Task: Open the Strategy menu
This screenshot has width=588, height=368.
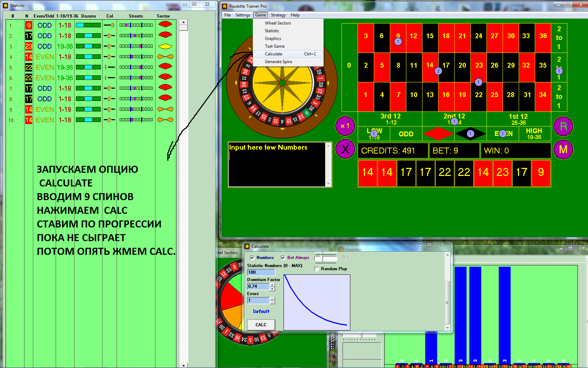Action: (278, 15)
